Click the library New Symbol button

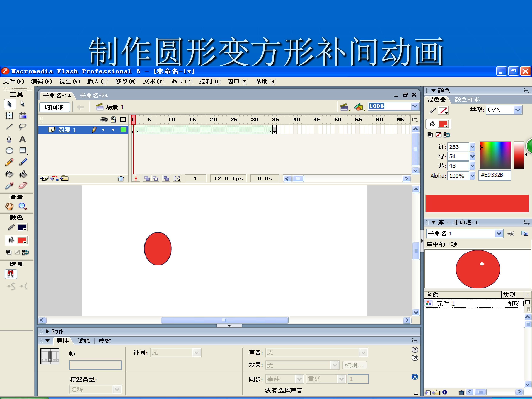tap(428, 392)
